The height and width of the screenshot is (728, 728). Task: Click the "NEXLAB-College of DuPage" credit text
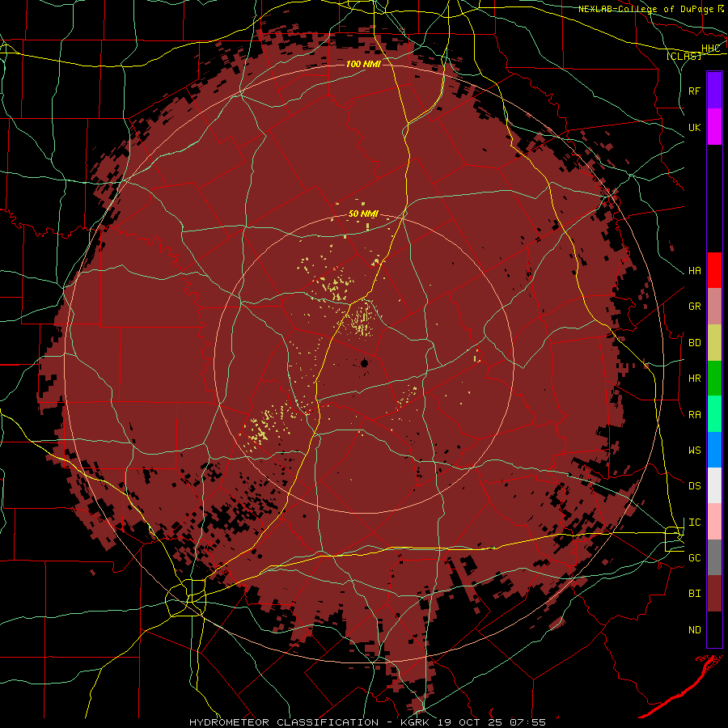click(x=645, y=9)
